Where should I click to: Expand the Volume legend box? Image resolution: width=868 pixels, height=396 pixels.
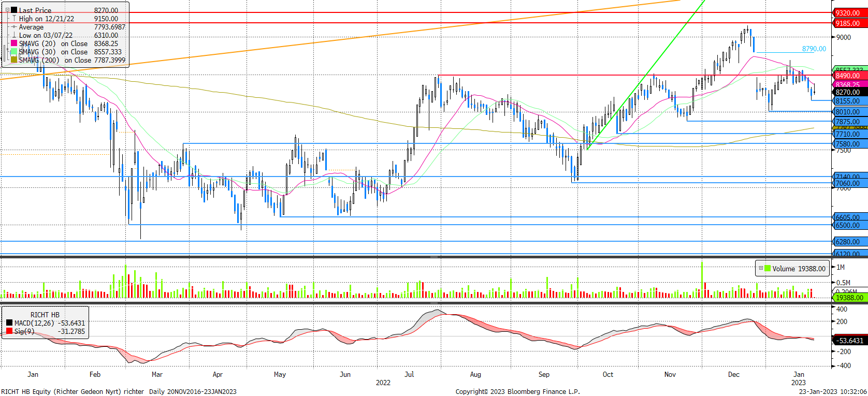coord(761,268)
